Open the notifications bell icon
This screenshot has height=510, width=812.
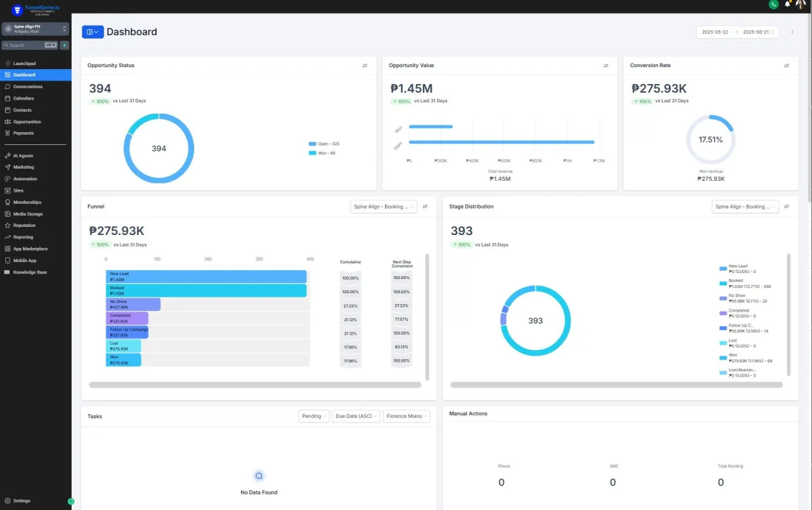788,4
